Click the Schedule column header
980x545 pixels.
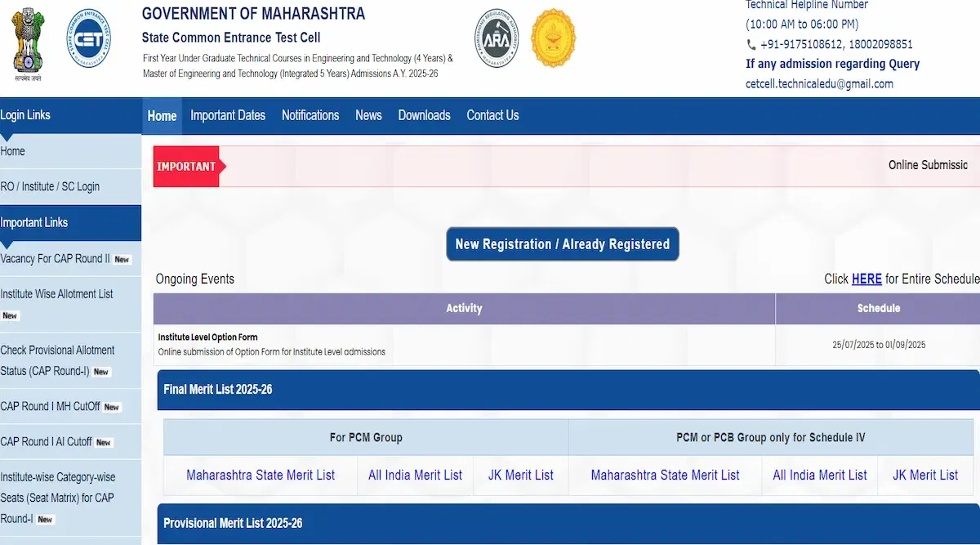pyautogui.click(x=878, y=308)
